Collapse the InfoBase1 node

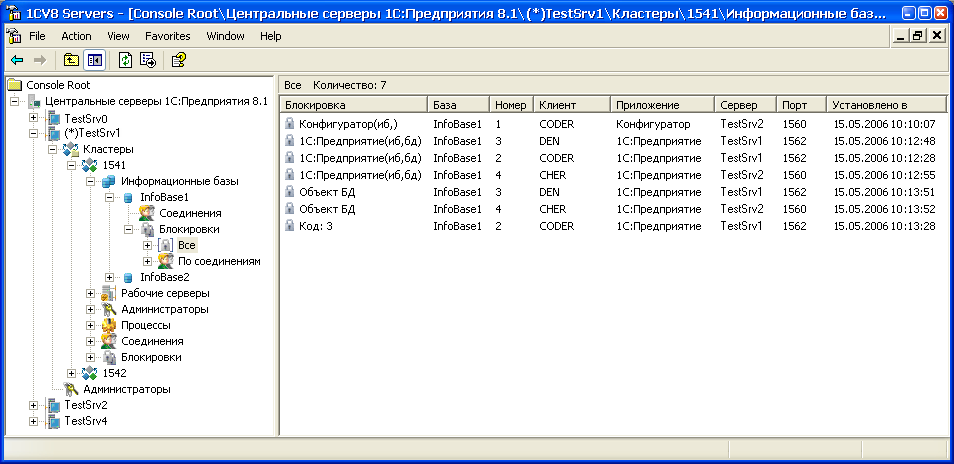[x=110, y=197]
